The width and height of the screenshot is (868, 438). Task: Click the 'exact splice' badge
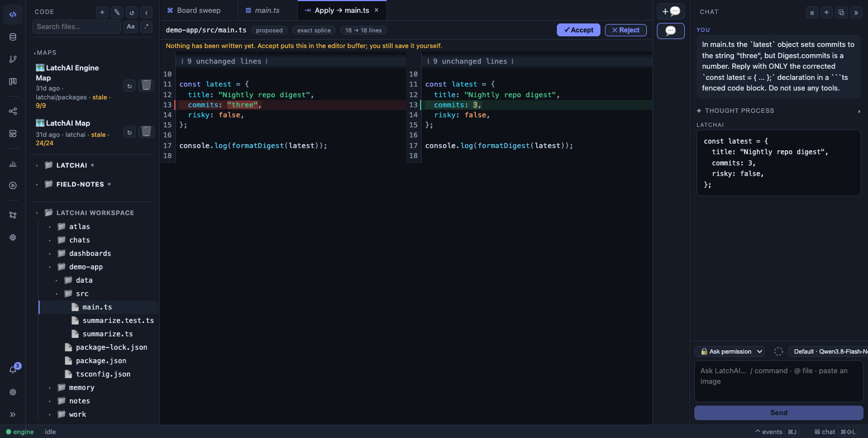[x=314, y=30]
